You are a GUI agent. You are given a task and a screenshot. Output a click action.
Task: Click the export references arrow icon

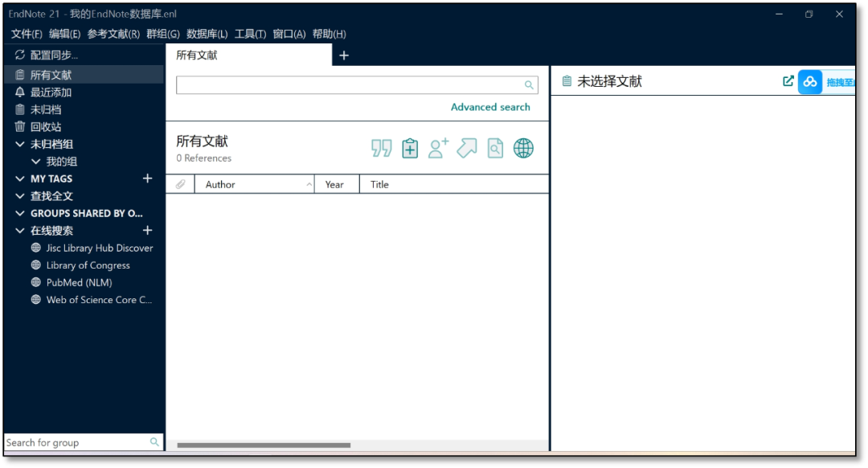coord(467,149)
